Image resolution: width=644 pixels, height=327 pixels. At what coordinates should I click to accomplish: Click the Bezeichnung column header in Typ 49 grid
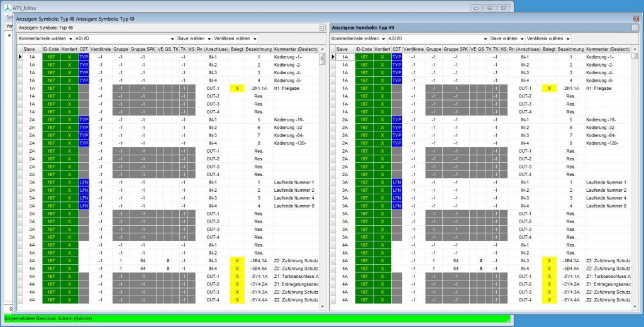coord(570,48)
